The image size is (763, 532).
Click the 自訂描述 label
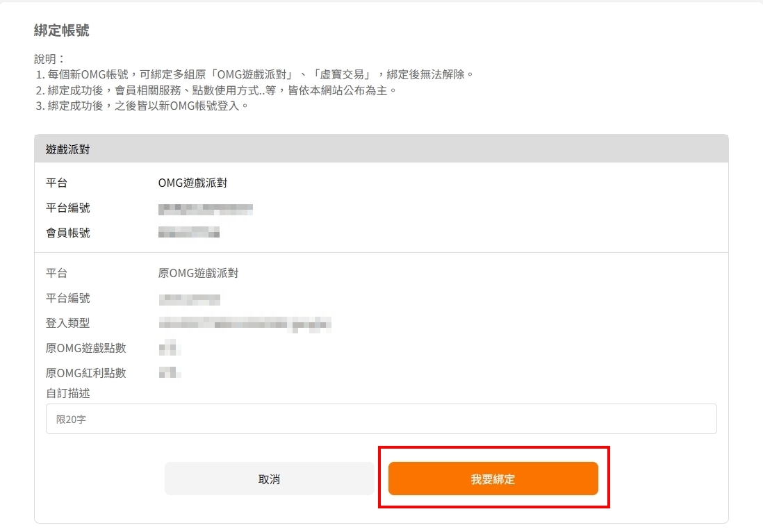(x=67, y=393)
